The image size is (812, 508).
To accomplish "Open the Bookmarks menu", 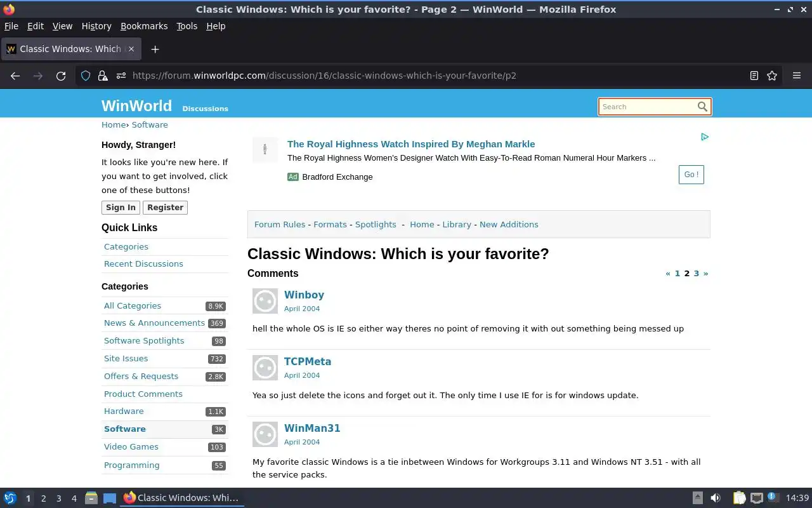I will (x=144, y=26).
